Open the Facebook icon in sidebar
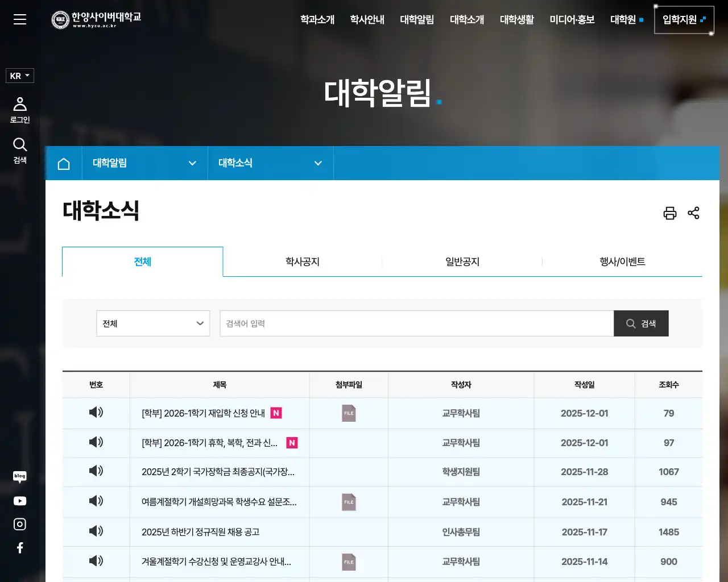The height and width of the screenshot is (582, 728). pos(19,547)
